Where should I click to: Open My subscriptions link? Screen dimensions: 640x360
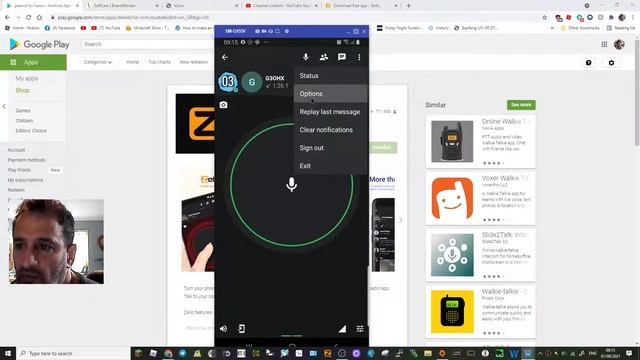pyautogui.click(x=25, y=180)
